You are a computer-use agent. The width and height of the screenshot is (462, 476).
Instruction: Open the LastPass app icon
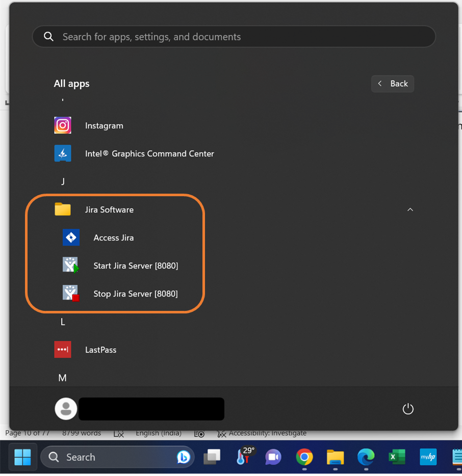(63, 350)
